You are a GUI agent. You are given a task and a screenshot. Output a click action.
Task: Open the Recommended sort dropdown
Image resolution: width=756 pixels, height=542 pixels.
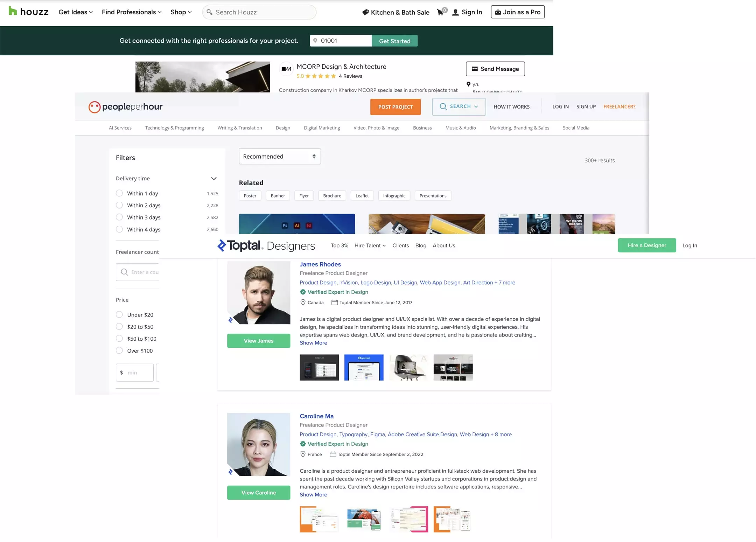pos(279,157)
